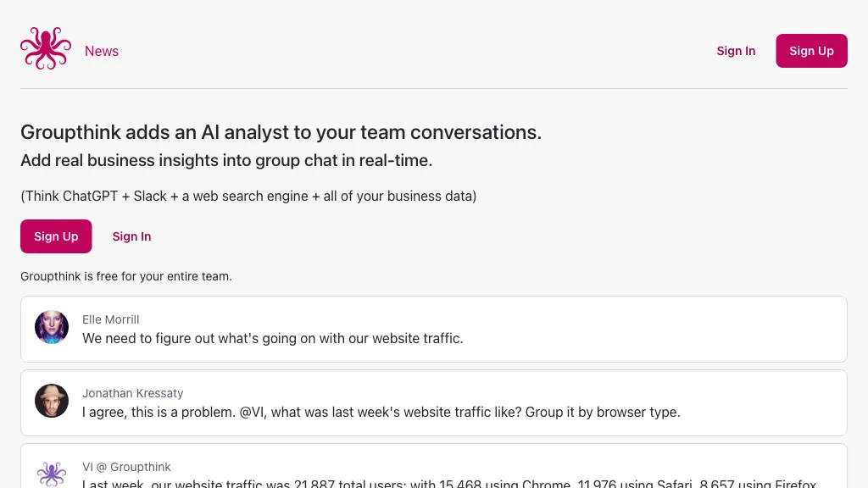
Task: Click Sign In in the top header
Action: (x=736, y=51)
